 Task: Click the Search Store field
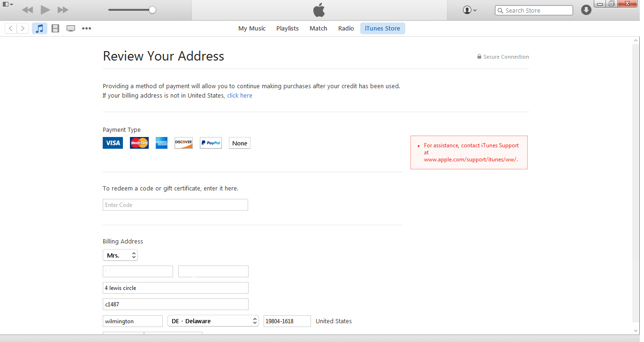(x=534, y=10)
